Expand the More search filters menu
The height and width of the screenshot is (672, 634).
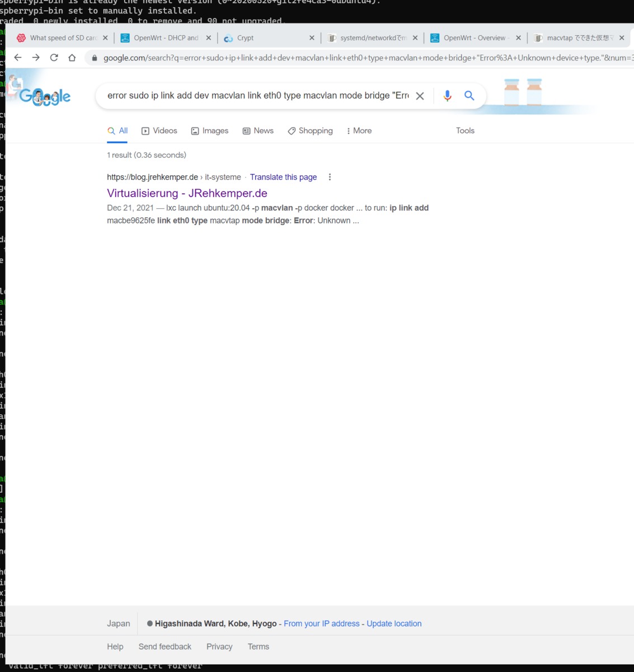click(359, 131)
